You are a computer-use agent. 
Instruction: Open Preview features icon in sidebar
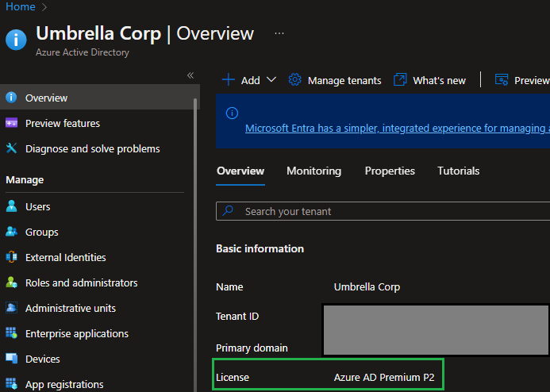[11, 123]
